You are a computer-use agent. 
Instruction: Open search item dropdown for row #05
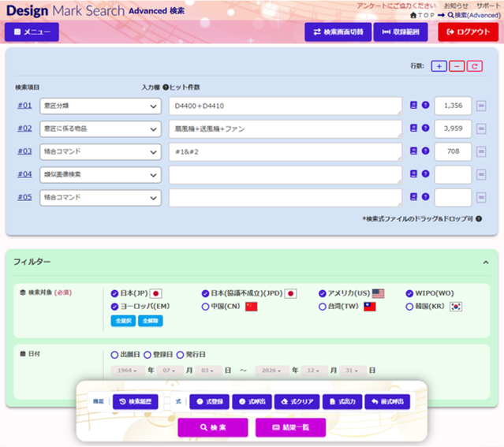[x=100, y=198]
